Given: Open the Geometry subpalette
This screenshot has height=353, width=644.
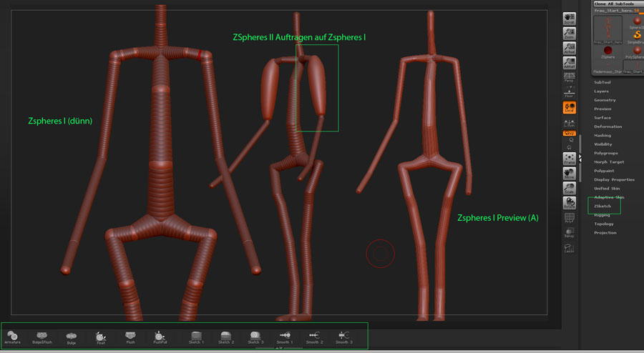Looking at the screenshot, I should click(x=605, y=100).
